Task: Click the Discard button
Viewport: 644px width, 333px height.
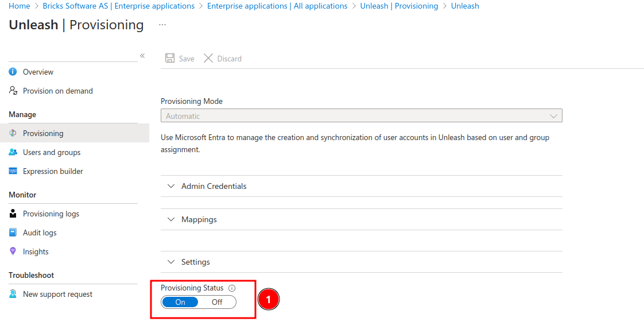Action: click(x=223, y=58)
